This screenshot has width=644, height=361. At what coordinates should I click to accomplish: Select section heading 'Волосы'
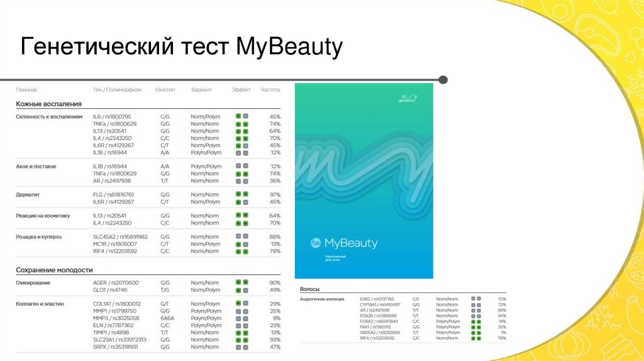coord(309,289)
